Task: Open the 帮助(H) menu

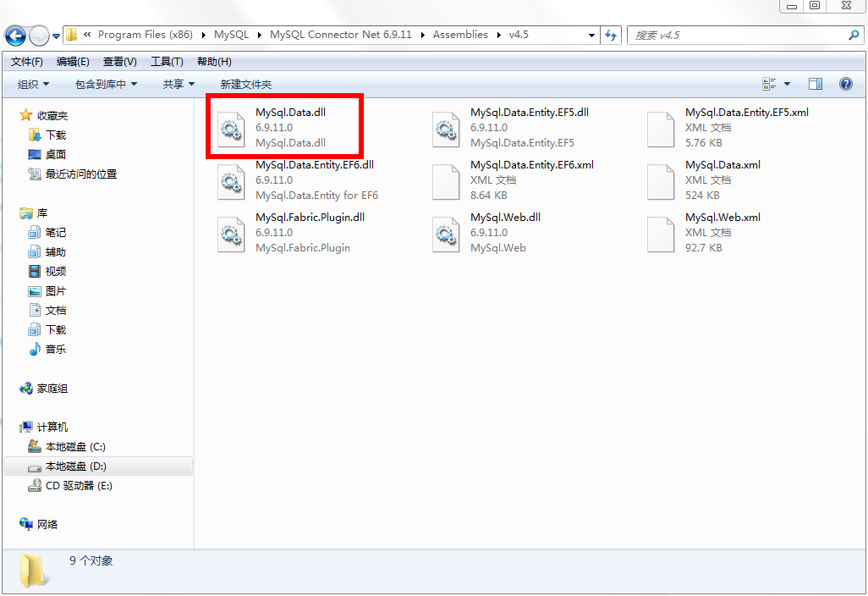Action: [214, 62]
